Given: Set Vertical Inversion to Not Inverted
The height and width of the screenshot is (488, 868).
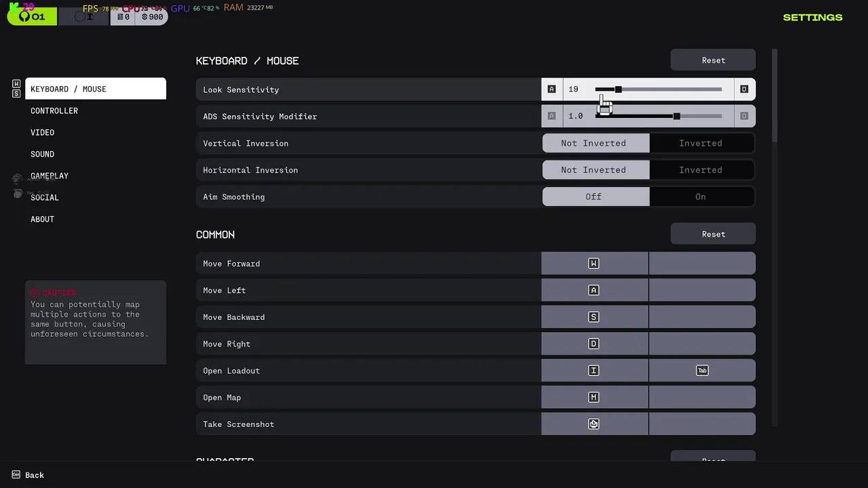Looking at the screenshot, I should point(595,143).
